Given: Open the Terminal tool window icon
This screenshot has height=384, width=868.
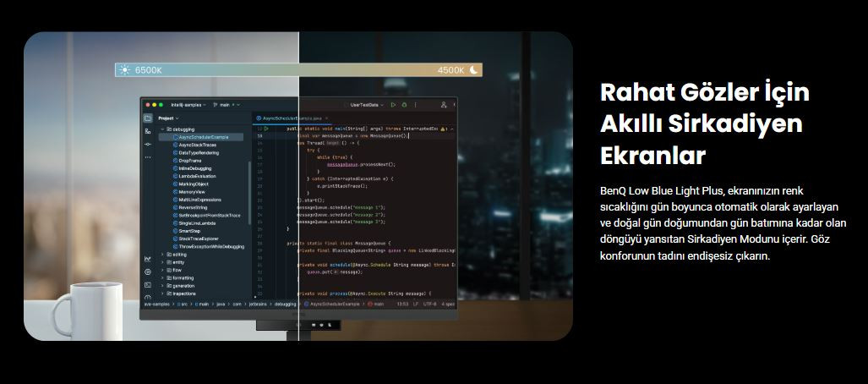Looking at the screenshot, I should click(148, 285).
